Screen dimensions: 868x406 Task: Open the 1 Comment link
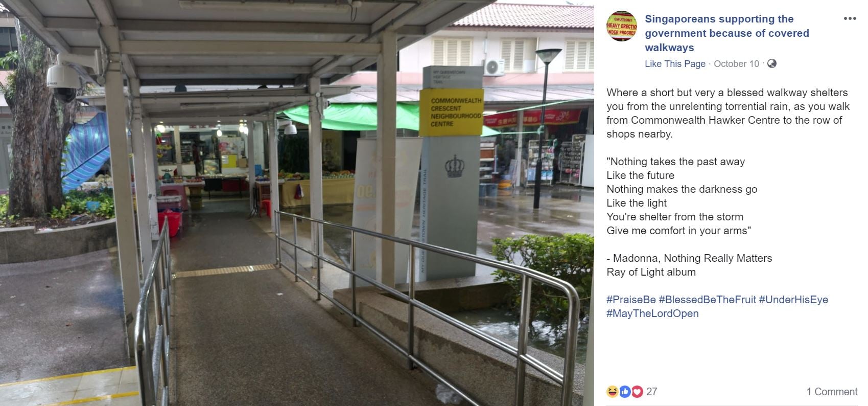pos(832,392)
